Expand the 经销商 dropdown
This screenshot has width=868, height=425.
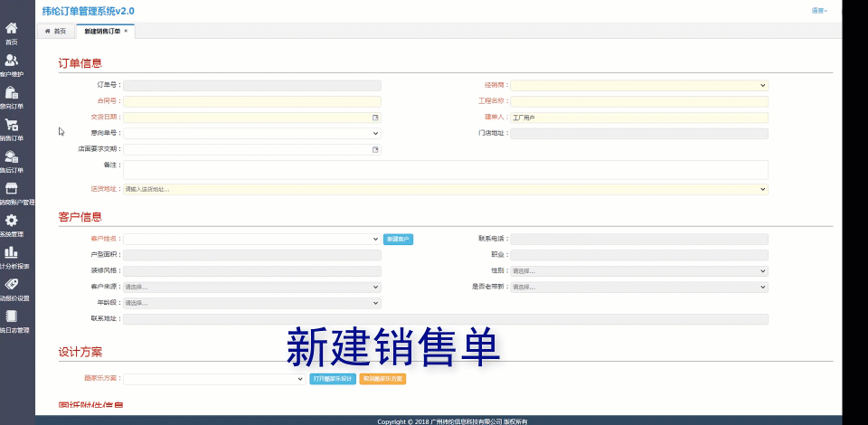click(763, 85)
